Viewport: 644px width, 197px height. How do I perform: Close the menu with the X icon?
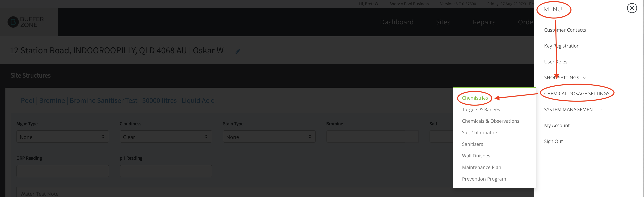(632, 8)
